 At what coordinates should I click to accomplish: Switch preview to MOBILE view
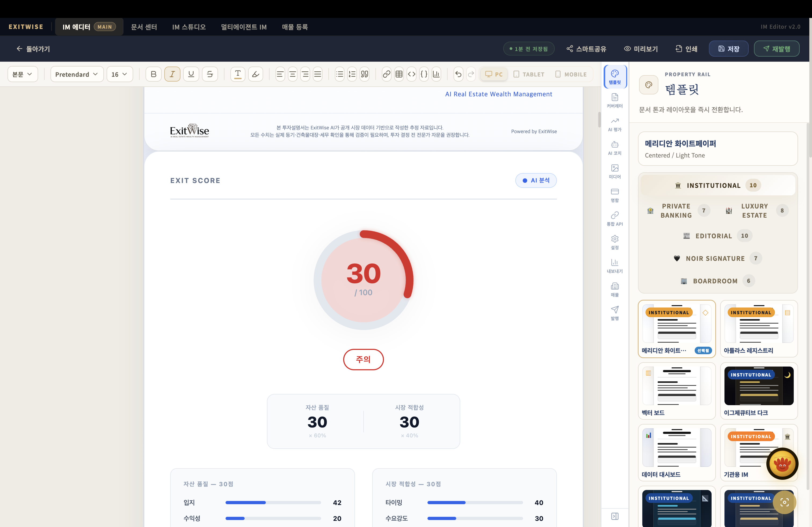pos(571,74)
